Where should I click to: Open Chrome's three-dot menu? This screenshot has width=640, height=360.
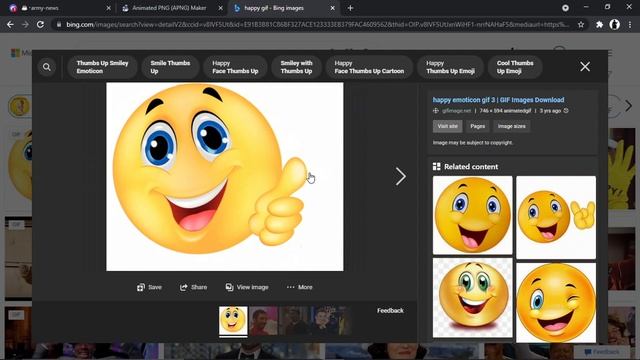pyautogui.click(x=630, y=24)
